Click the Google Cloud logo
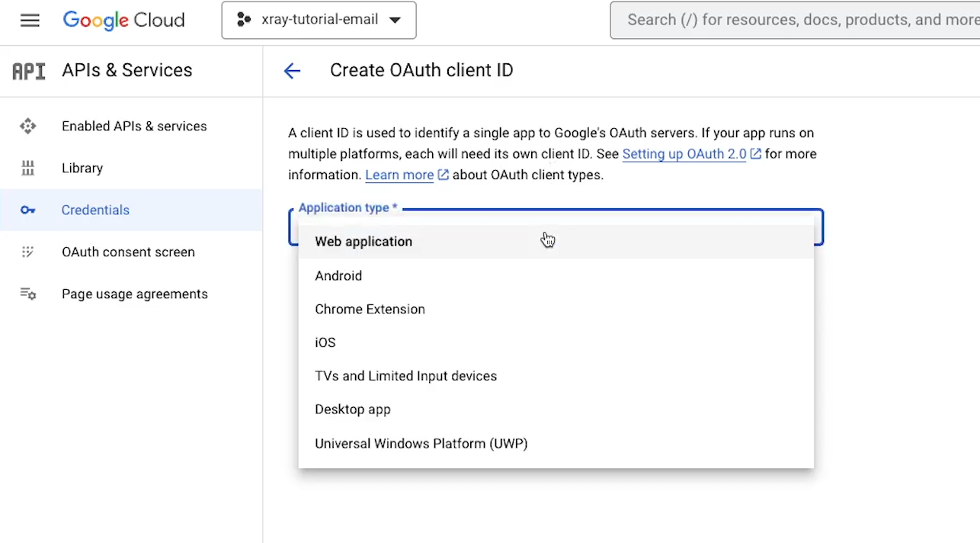This screenshot has height=543, width=980. [123, 21]
